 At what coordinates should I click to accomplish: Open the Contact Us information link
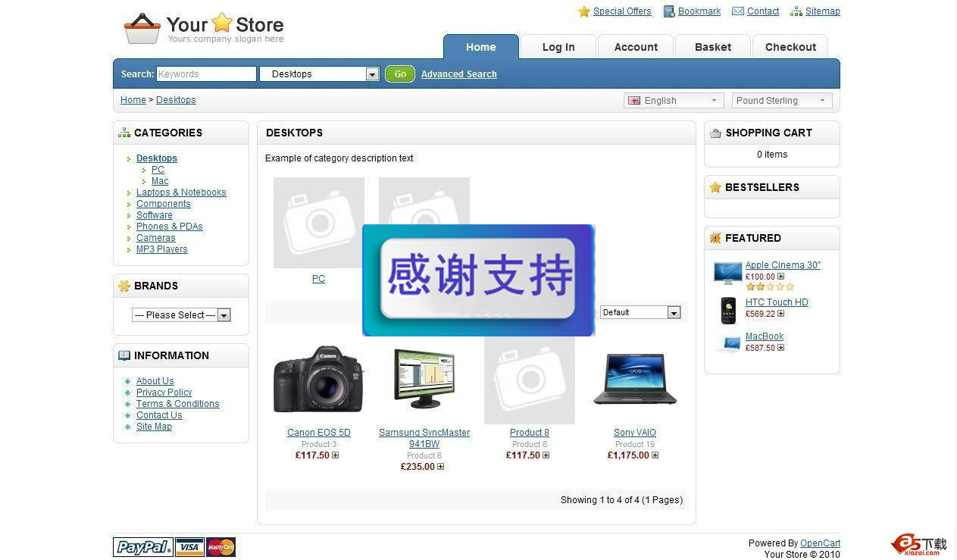tap(159, 415)
